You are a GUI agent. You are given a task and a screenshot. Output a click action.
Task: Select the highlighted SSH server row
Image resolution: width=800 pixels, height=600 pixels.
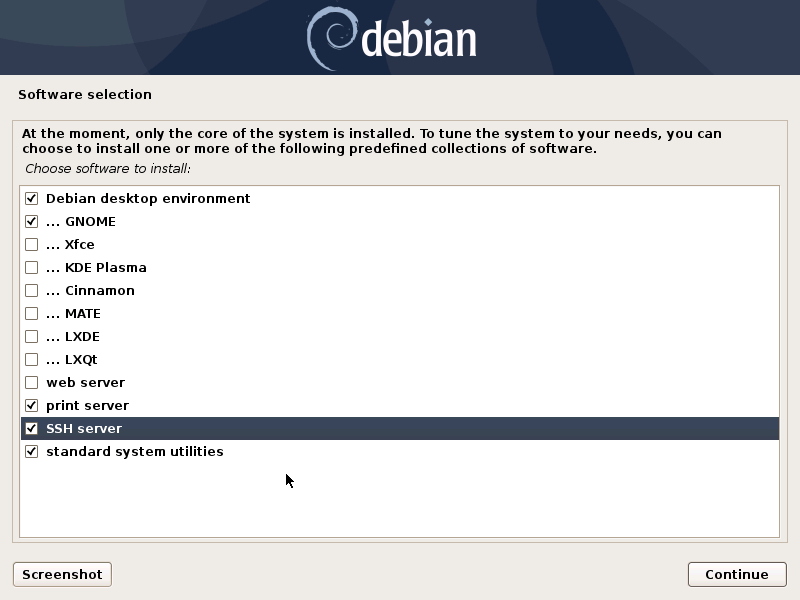click(400, 428)
